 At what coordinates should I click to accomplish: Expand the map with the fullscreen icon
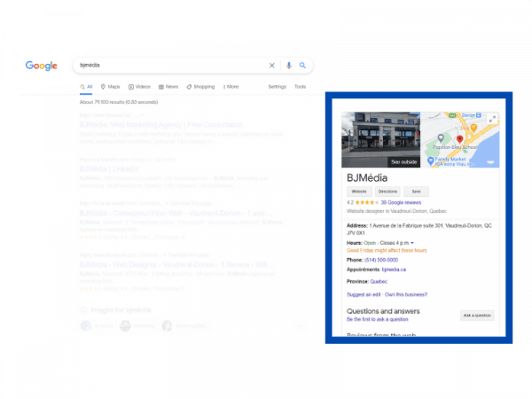(x=492, y=119)
